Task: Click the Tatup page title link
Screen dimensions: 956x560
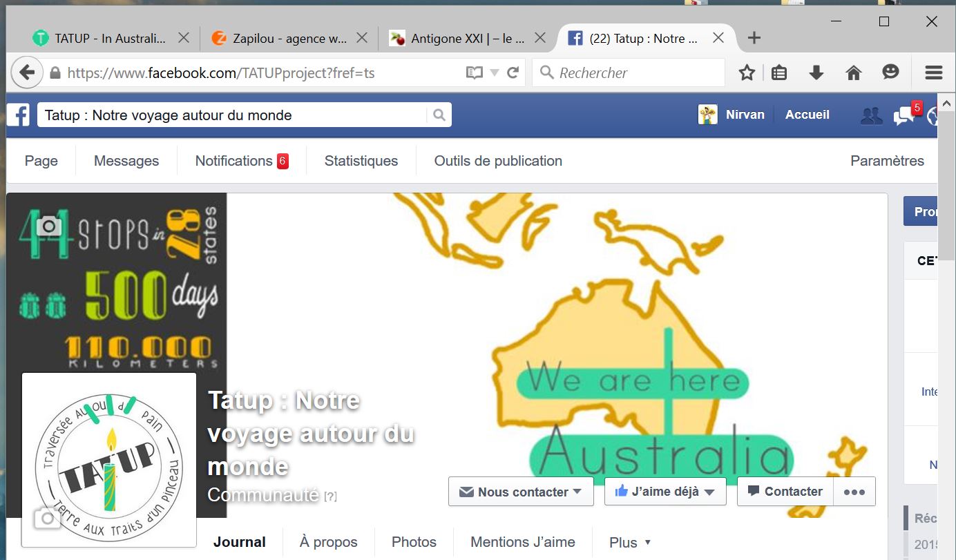Action: 311,433
